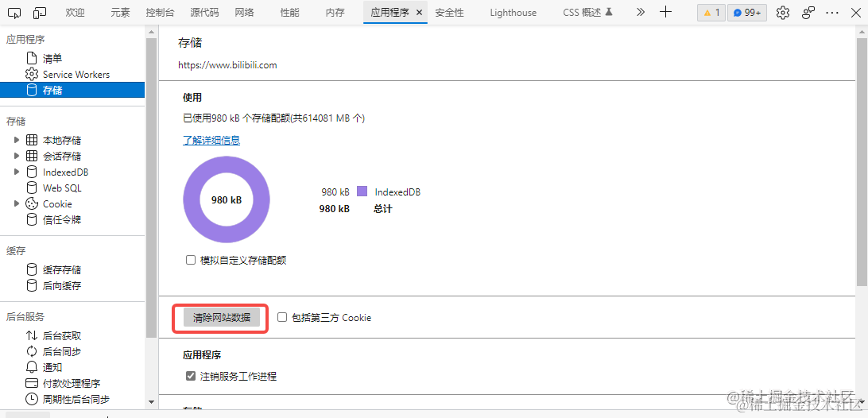The width and height of the screenshot is (868, 418).
Task: Click the 会话存储 table icon
Action: (x=32, y=156)
